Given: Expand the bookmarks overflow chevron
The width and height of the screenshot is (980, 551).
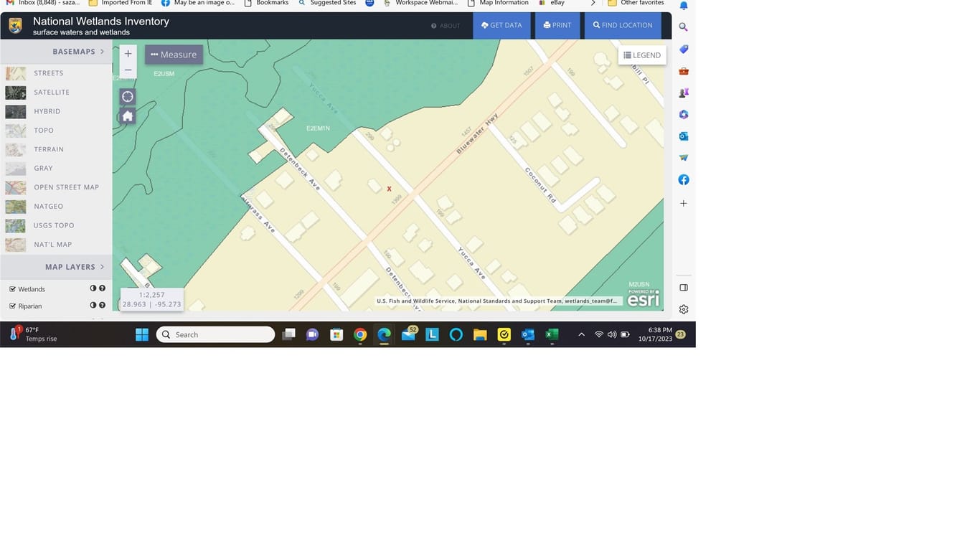Looking at the screenshot, I should click(x=593, y=3).
